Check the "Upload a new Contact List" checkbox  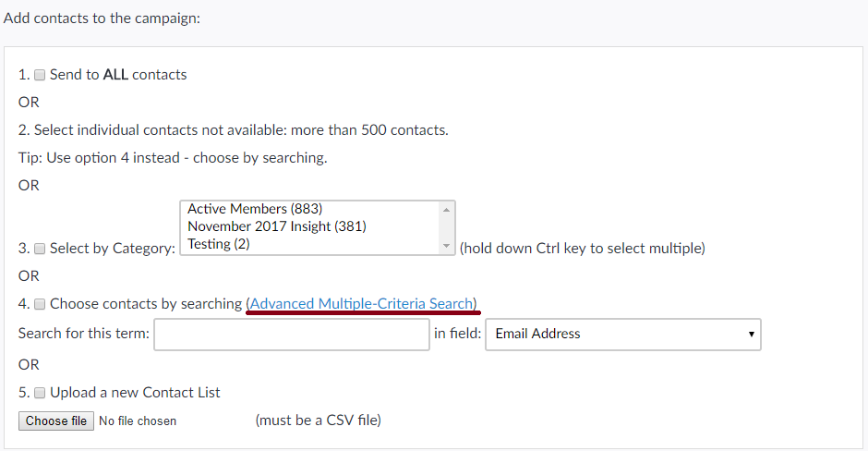40,393
